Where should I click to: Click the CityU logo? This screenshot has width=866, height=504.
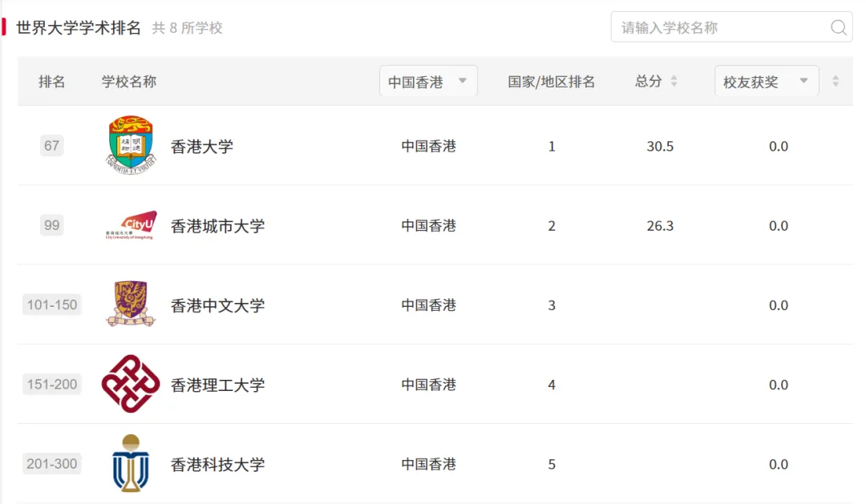(130, 225)
